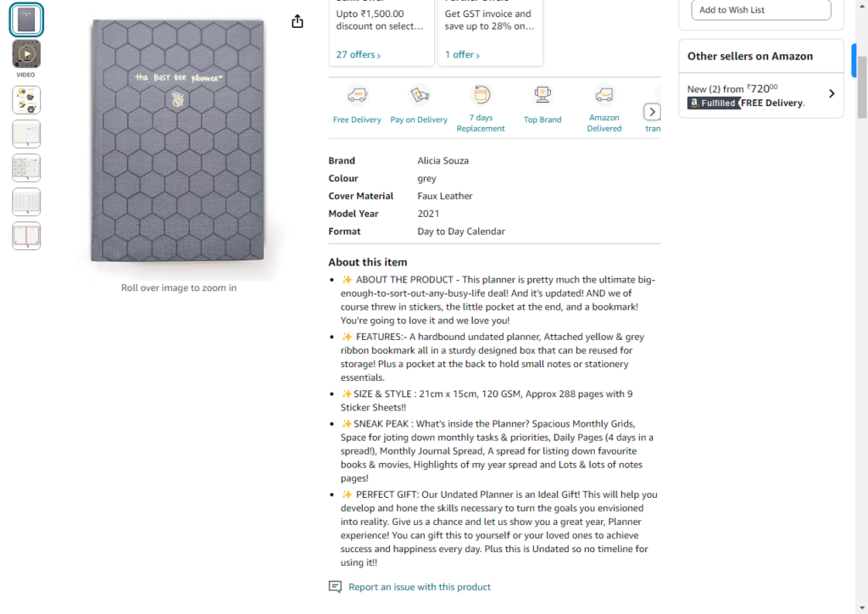Play the product VIDEO thumbnail
This screenshot has width=868, height=614.
pyautogui.click(x=26, y=53)
